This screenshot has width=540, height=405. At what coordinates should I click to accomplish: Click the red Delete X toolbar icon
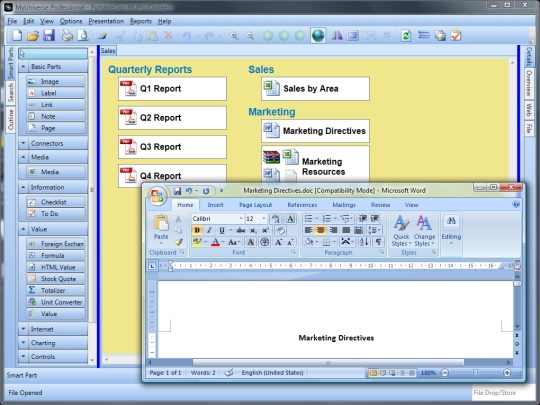tap(168, 35)
